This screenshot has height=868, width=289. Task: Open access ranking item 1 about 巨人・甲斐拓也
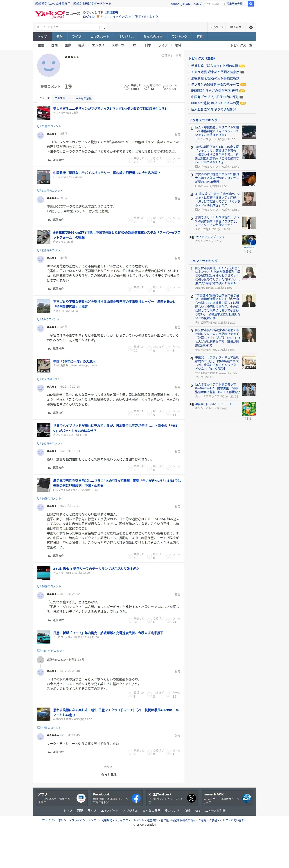pyautogui.click(x=217, y=131)
